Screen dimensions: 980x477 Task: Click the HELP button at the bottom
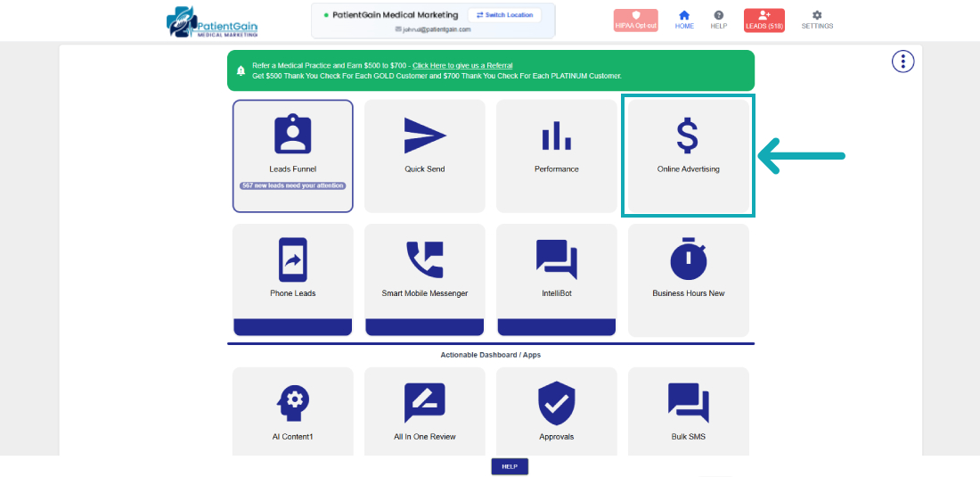click(x=510, y=466)
